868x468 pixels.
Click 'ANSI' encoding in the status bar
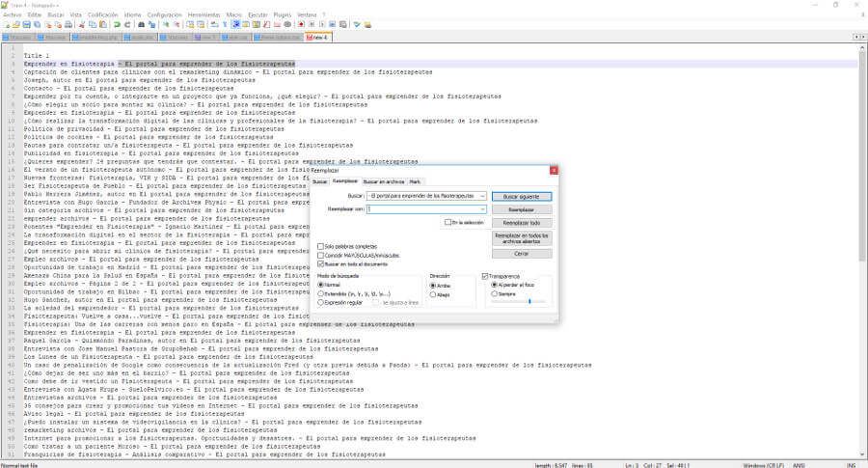pos(799,465)
